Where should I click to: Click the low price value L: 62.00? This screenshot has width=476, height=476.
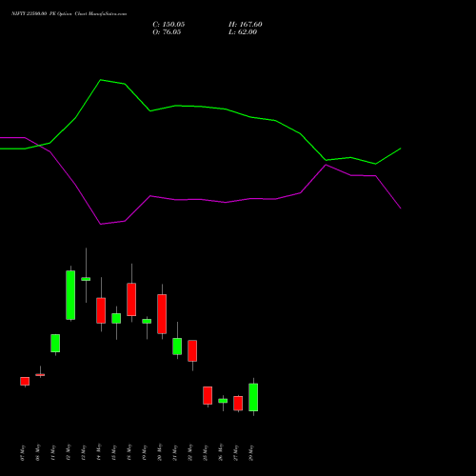(243, 32)
